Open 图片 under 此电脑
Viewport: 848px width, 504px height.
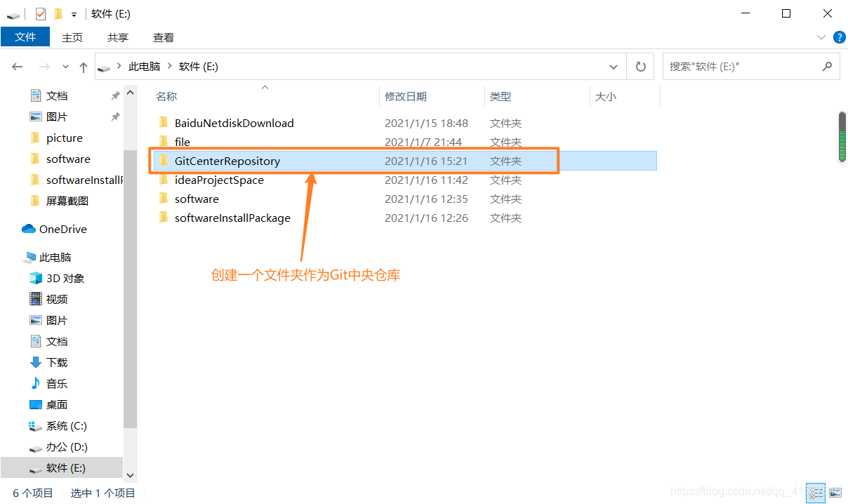56,320
